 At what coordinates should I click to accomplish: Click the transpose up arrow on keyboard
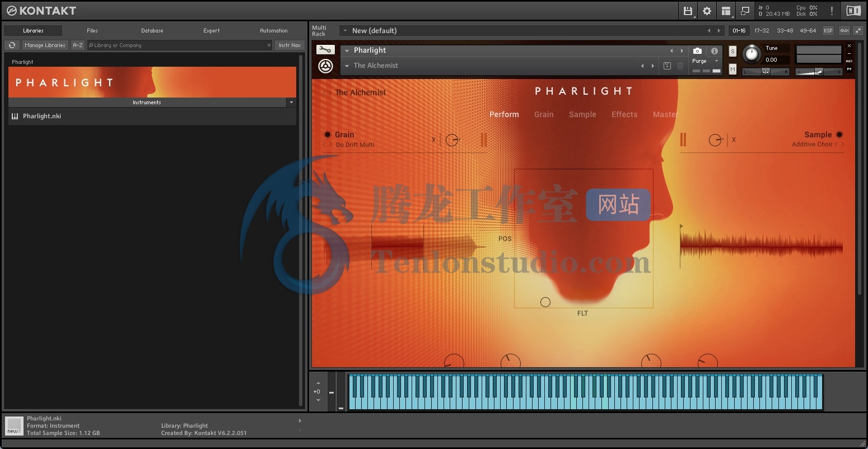pos(318,383)
